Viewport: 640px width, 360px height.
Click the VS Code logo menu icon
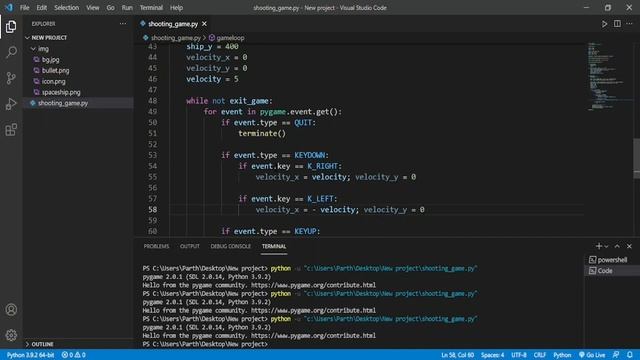click(9, 7)
